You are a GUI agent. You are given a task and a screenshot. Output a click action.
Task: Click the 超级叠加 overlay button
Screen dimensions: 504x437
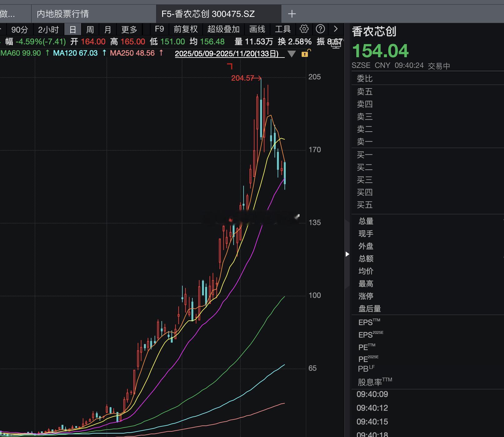tap(224, 29)
